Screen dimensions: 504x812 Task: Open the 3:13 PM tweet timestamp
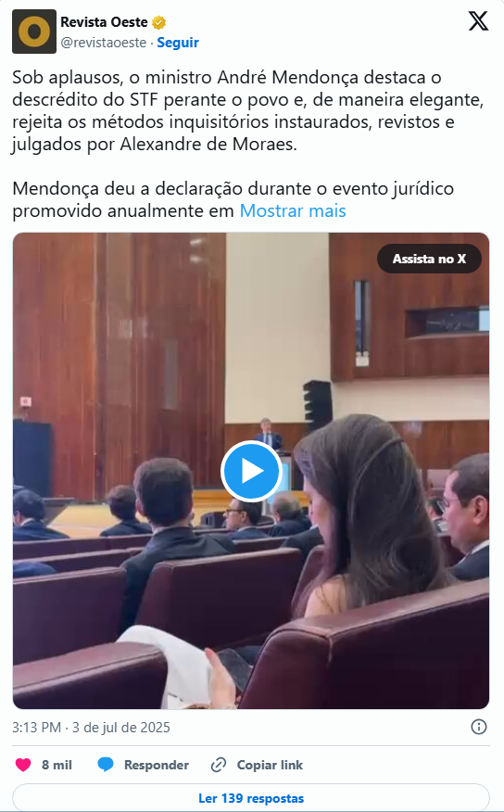click(x=91, y=727)
